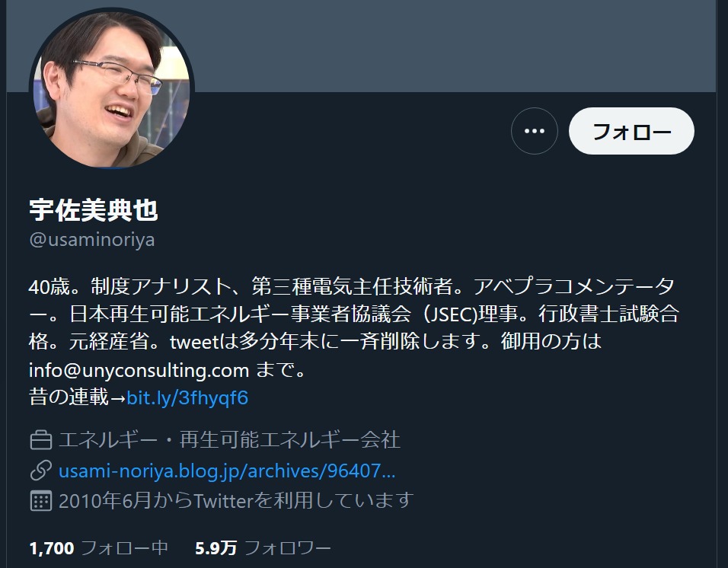Image resolution: width=728 pixels, height=568 pixels.
Task: Click the 5.9万 follower count number
Action: tap(216, 548)
